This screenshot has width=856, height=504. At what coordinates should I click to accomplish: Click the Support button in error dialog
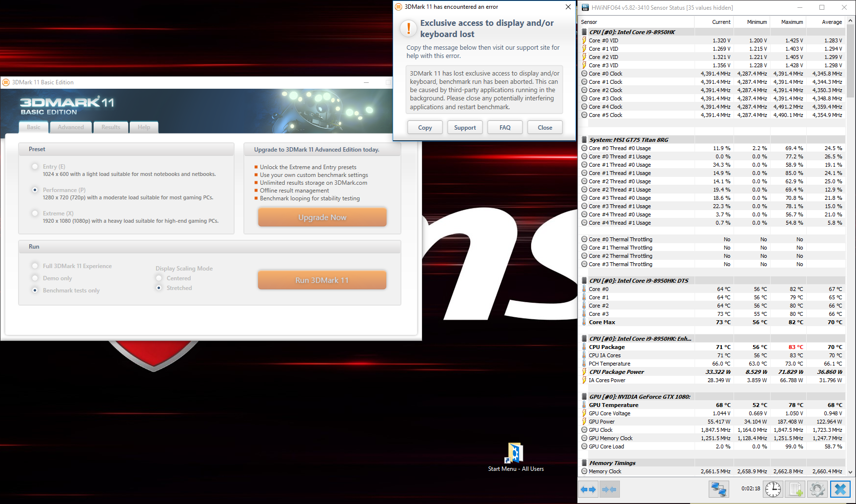(x=465, y=128)
